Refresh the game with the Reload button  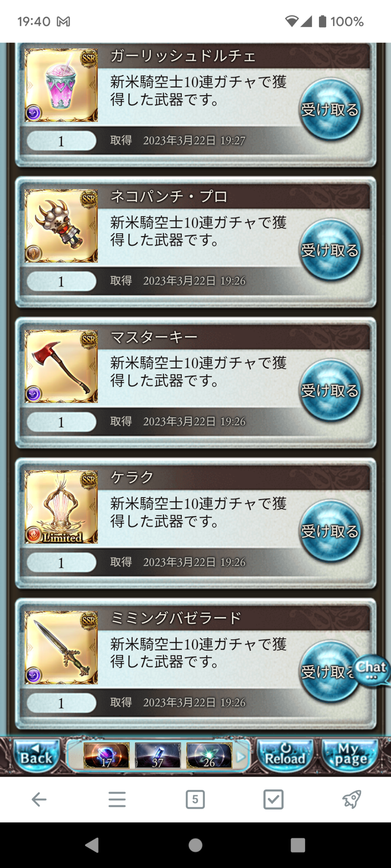[285, 755]
